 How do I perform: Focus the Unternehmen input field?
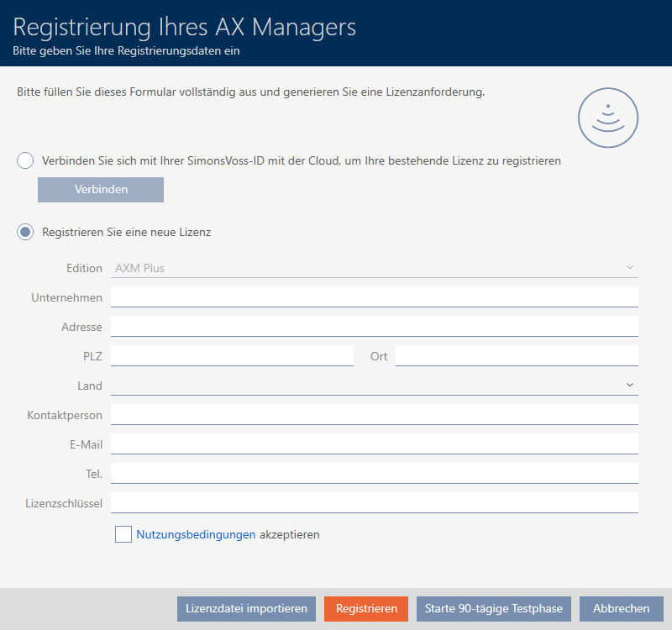374,297
